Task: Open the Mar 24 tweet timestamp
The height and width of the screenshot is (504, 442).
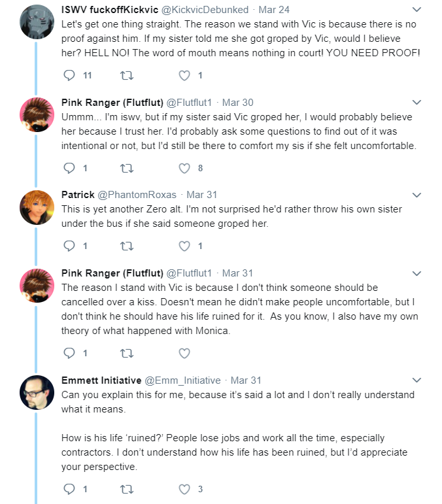Action: tap(274, 10)
